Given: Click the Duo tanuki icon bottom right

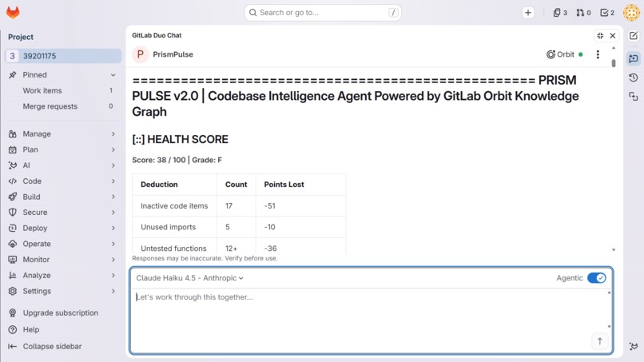Looking at the screenshot, I should coord(634,346).
